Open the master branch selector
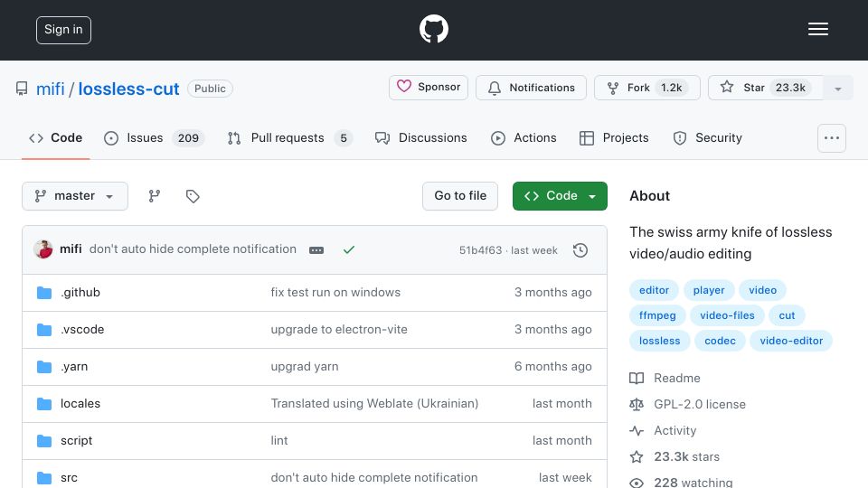This screenshot has height=488, width=868. (x=75, y=196)
